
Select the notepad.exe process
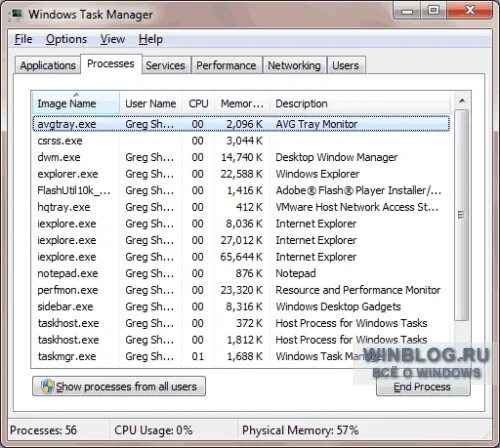pyautogui.click(x=241, y=273)
